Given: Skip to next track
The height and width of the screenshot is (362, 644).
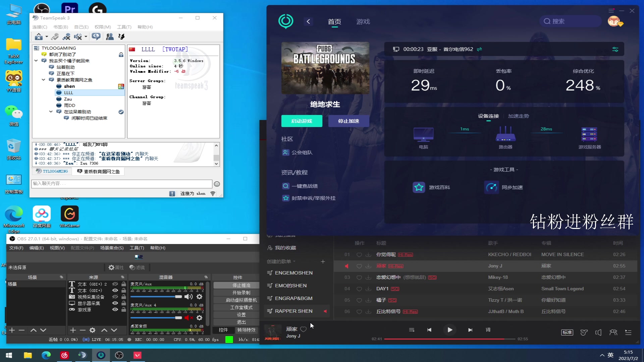Looking at the screenshot, I should coord(470,330).
